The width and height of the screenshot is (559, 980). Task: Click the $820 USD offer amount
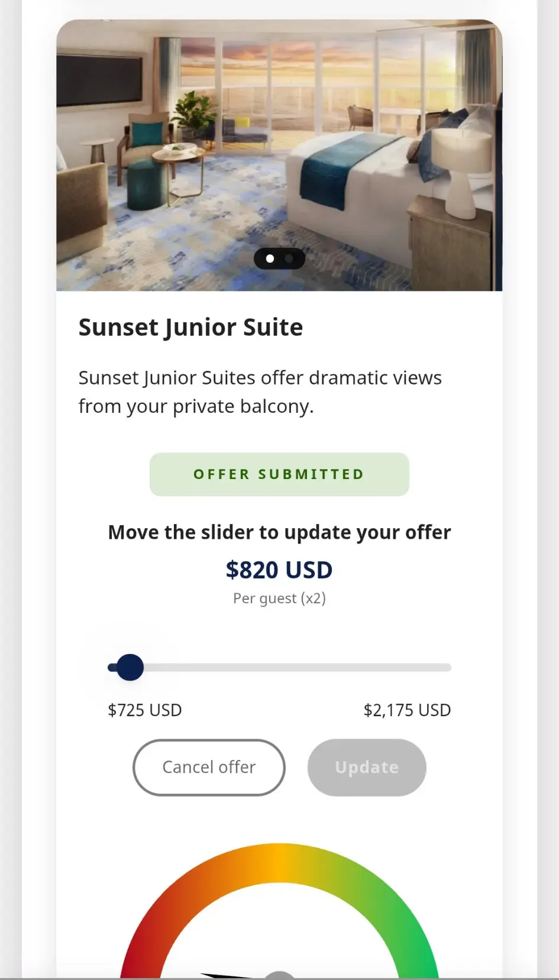coord(279,570)
